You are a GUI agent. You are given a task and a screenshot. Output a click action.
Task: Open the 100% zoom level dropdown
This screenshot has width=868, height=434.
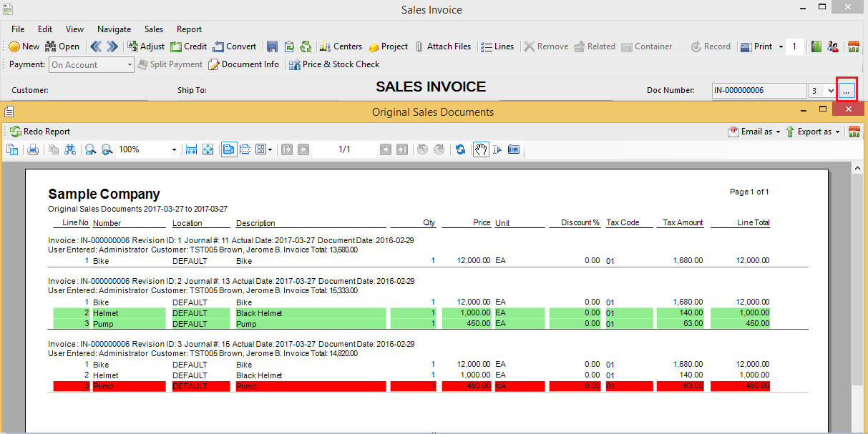(174, 149)
